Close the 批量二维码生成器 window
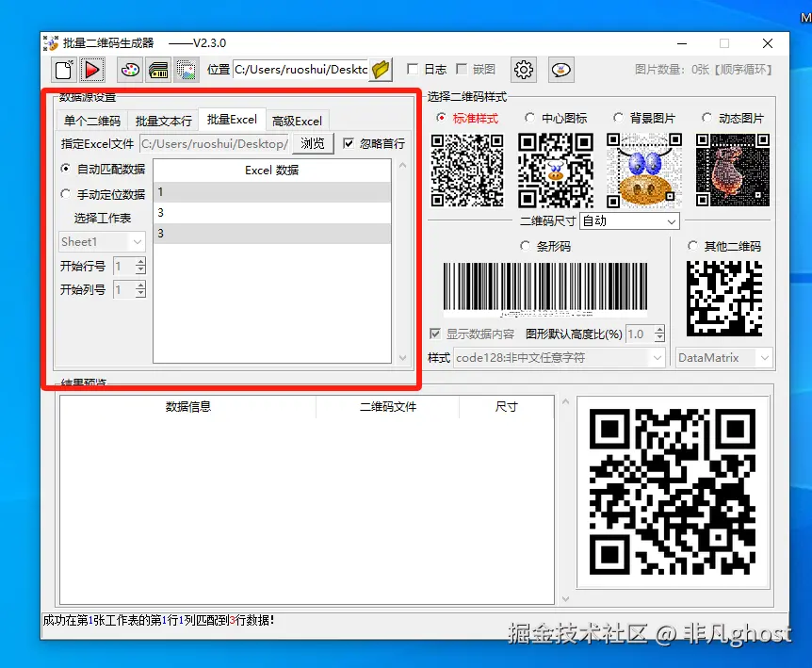Image resolution: width=812 pixels, height=668 pixels. point(768,43)
